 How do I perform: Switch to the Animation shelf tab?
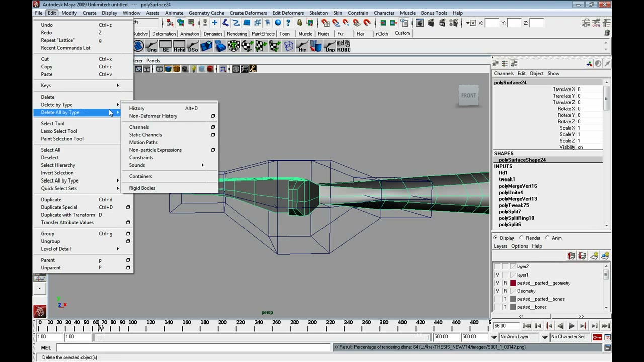coord(190,34)
